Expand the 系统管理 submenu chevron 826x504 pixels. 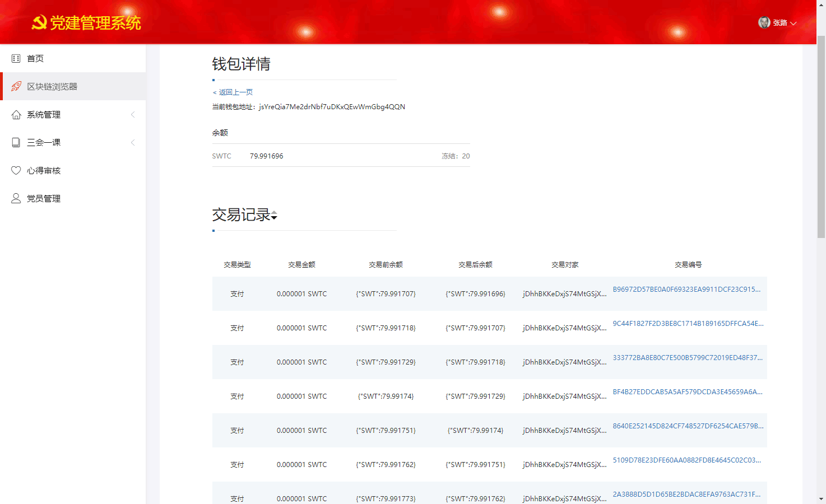[133, 114]
